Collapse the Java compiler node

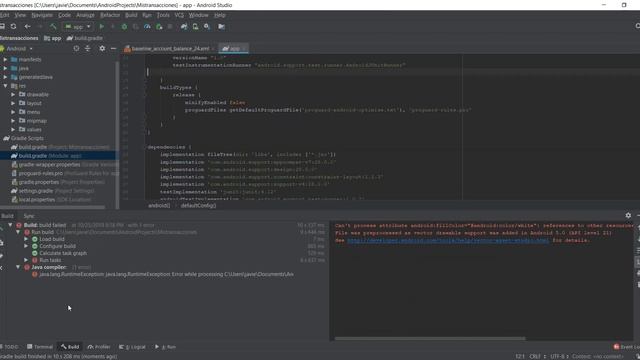click(18, 267)
